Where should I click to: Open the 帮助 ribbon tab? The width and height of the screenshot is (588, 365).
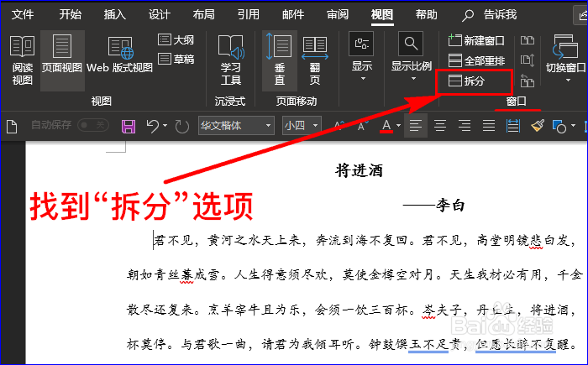(x=427, y=14)
